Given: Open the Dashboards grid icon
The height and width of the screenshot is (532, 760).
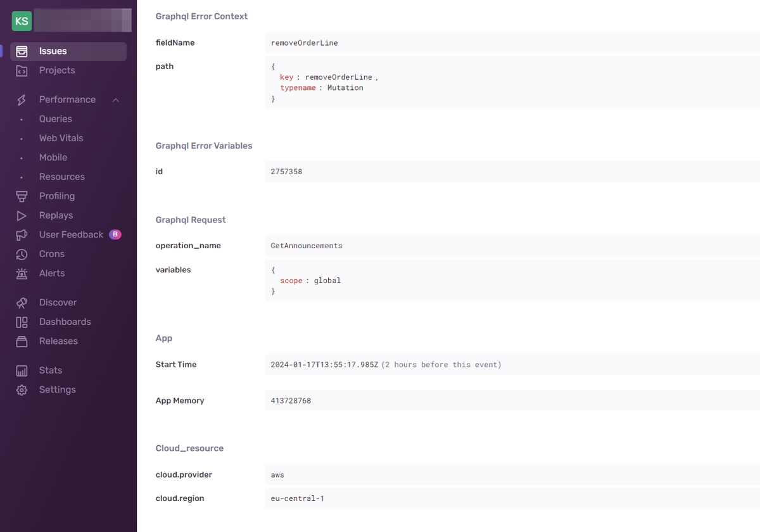Looking at the screenshot, I should click(23, 321).
